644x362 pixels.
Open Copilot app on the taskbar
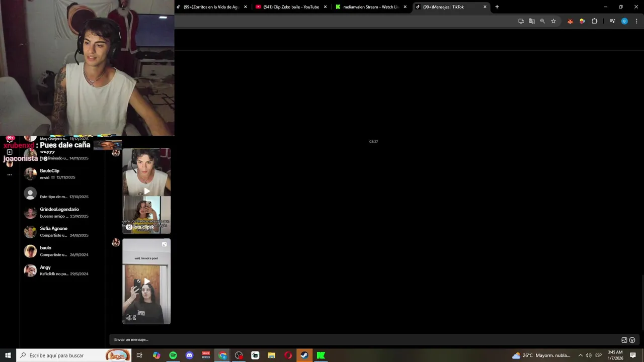pos(156,355)
